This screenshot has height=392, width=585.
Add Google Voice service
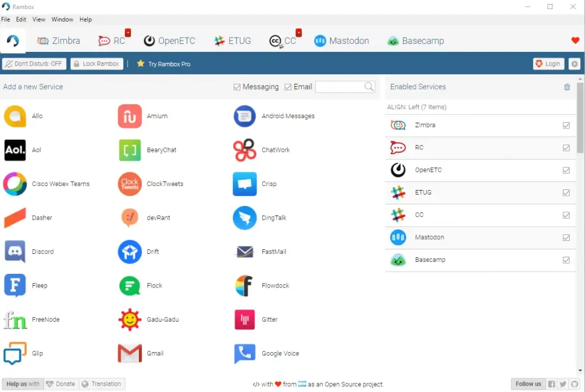245,354
